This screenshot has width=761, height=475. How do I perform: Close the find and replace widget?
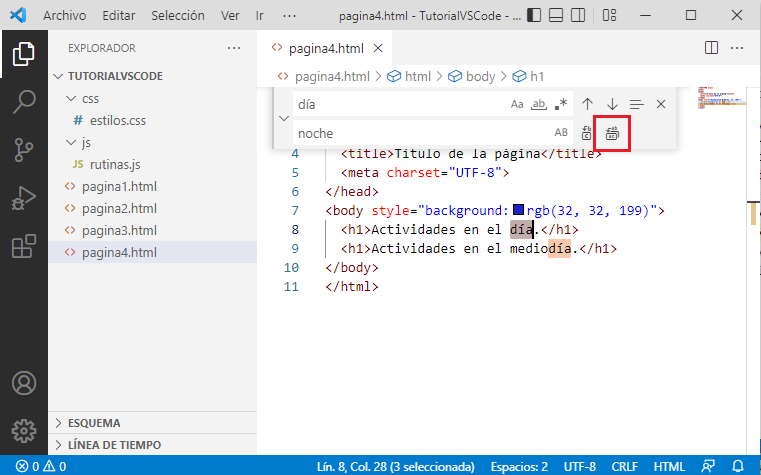click(661, 104)
